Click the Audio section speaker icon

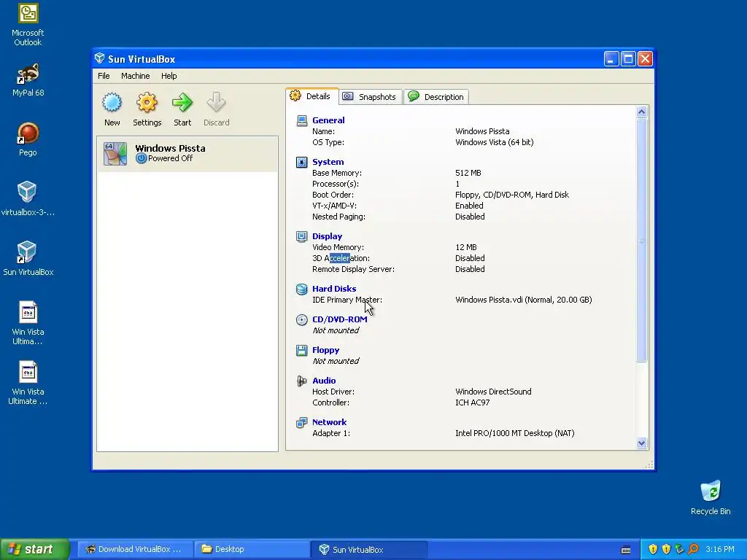pyautogui.click(x=301, y=381)
